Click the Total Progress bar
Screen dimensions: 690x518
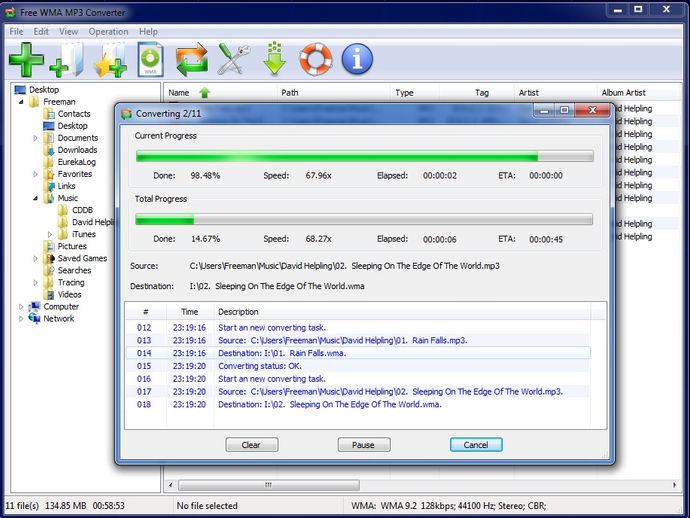pos(364,219)
